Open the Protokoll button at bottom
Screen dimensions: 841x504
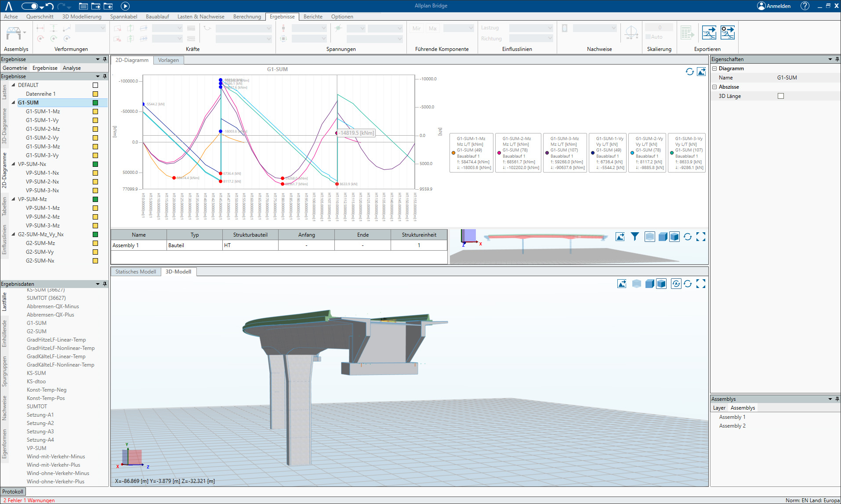13,492
